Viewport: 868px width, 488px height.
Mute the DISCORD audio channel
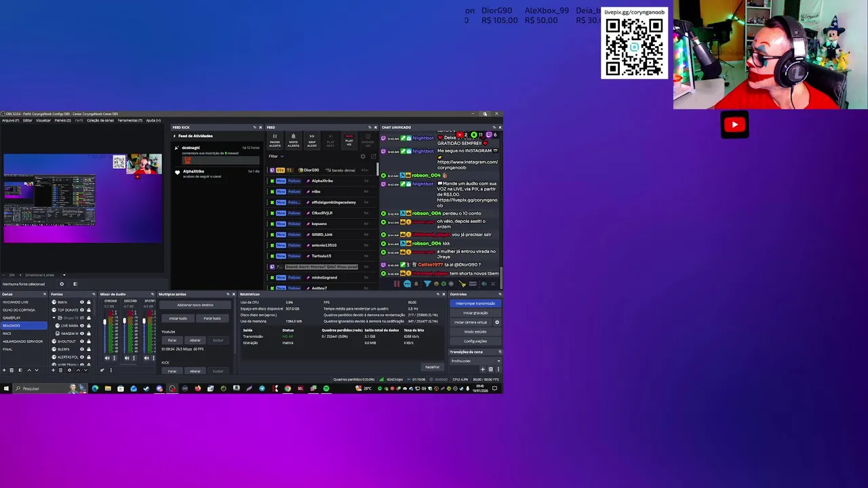click(x=127, y=358)
